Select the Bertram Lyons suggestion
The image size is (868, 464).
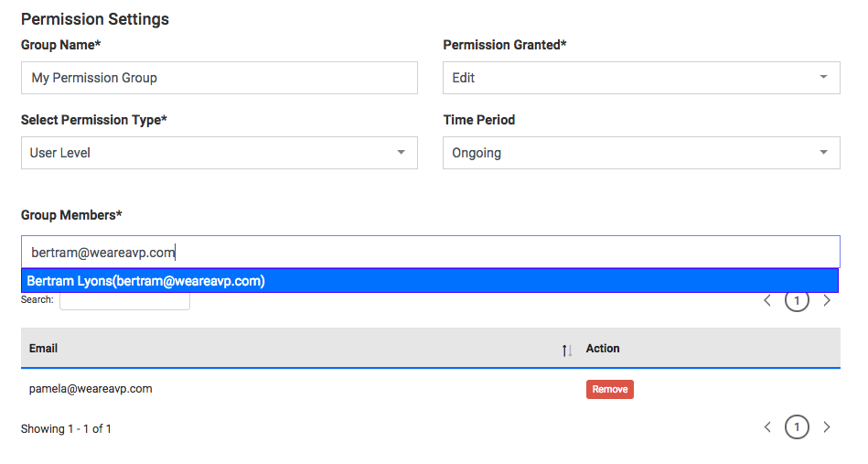[x=430, y=281]
